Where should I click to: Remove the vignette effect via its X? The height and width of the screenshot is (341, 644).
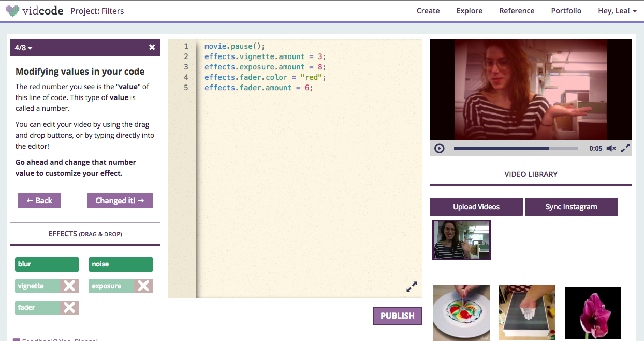click(70, 286)
